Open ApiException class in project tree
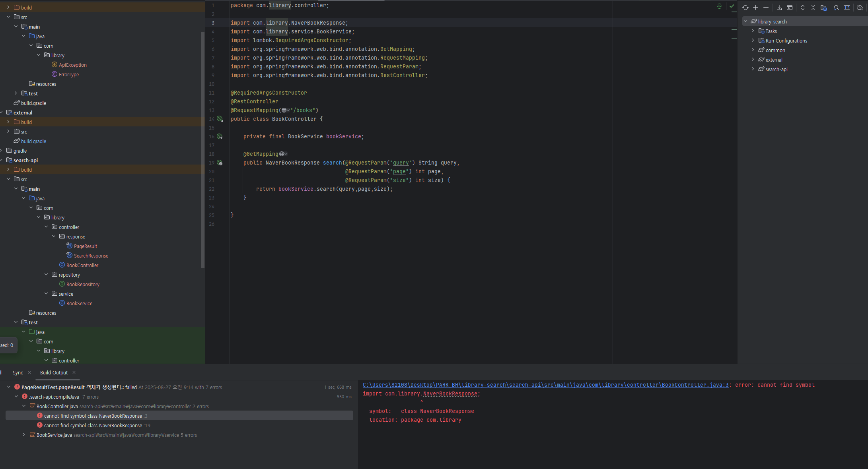The width and height of the screenshot is (868, 469). (x=72, y=65)
